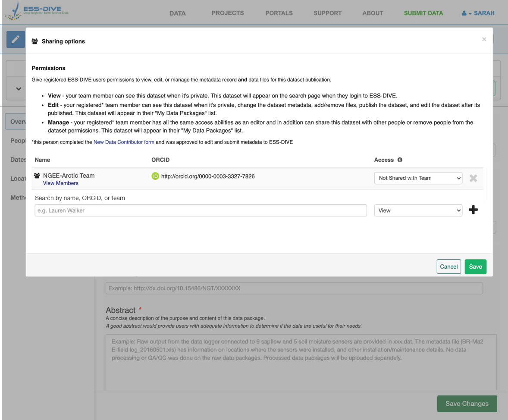Viewport: 508px width, 420px height.
Task: Close the Sharing options dialog
Action: [484, 39]
